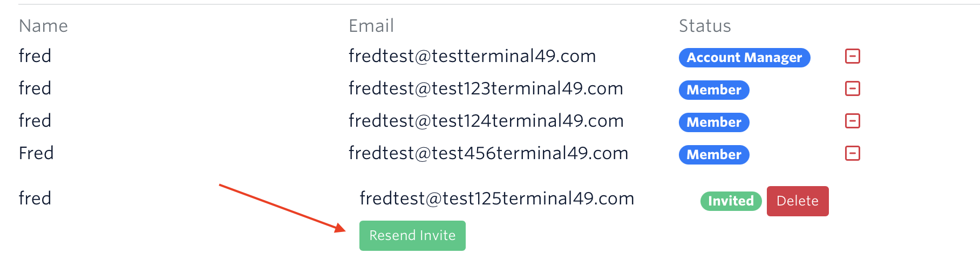
Task: Select email fredtest@test123terminal49.com
Action: (x=486, y=88)
